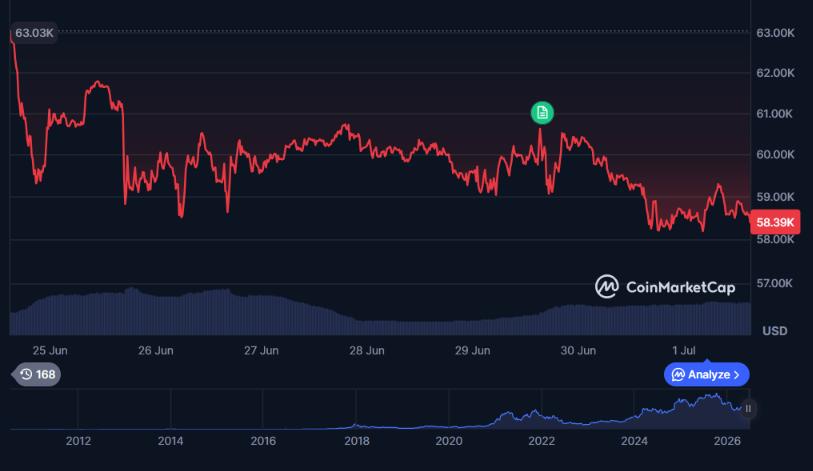Screen dimensions: 813x471
Task: Click 2016 on the overview timeline
Action: point(263,441)
